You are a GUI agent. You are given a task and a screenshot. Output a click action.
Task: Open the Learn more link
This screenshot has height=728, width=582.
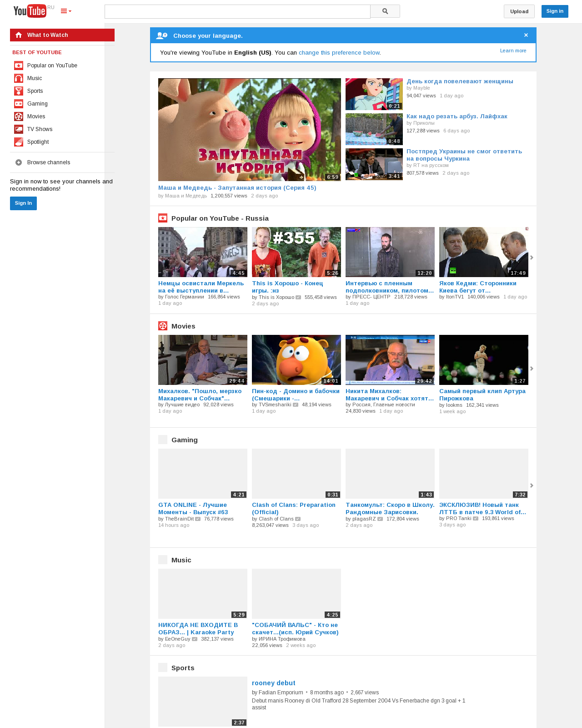pos(513,51)
